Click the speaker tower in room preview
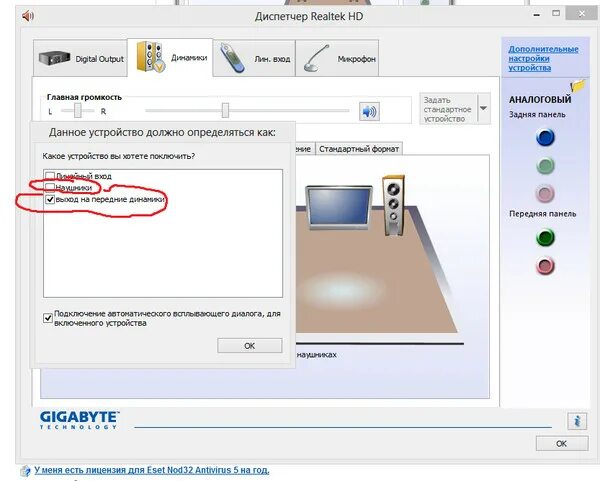600x481 pixels. 394,205
